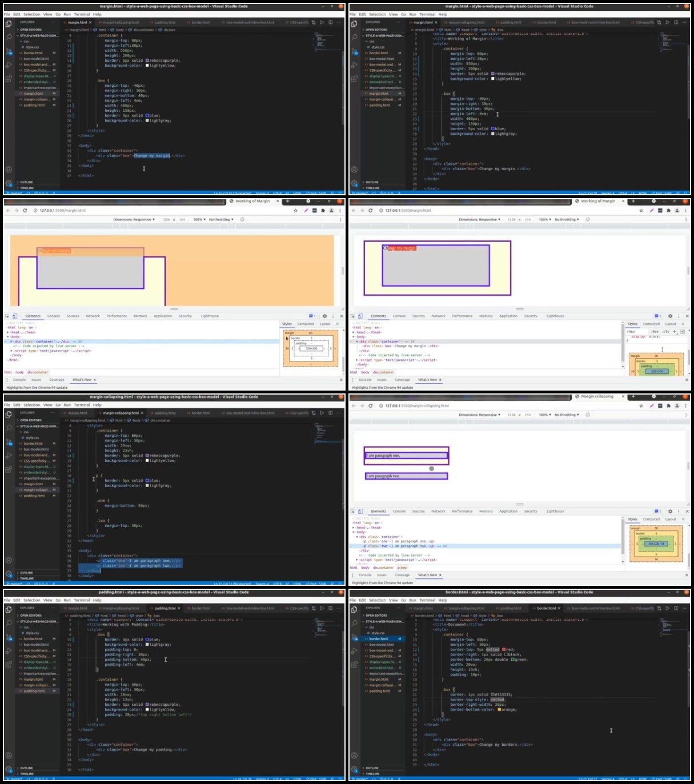Click new tab button in Margin collapsing Chrome window
Viewport: 694px width, 784px height.
(x=633, y=396)
